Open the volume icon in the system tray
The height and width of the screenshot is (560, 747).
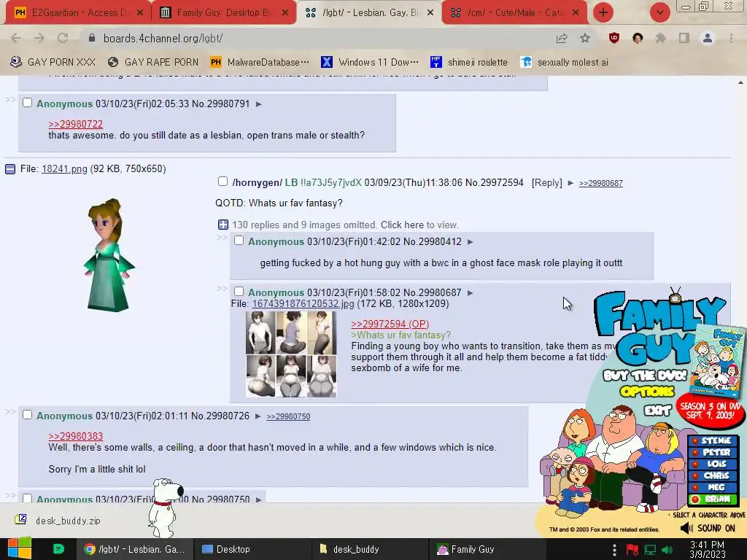click(x=667, y=550)
